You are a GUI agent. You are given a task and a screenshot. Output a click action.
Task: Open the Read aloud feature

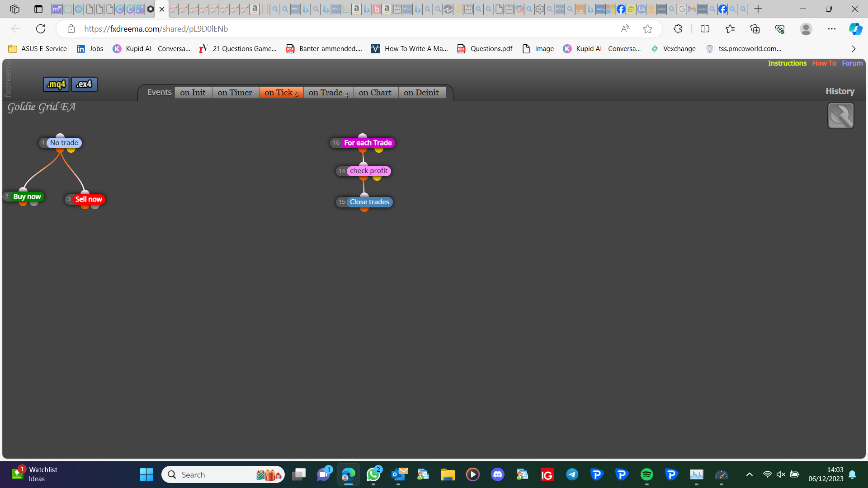point(625,29)
